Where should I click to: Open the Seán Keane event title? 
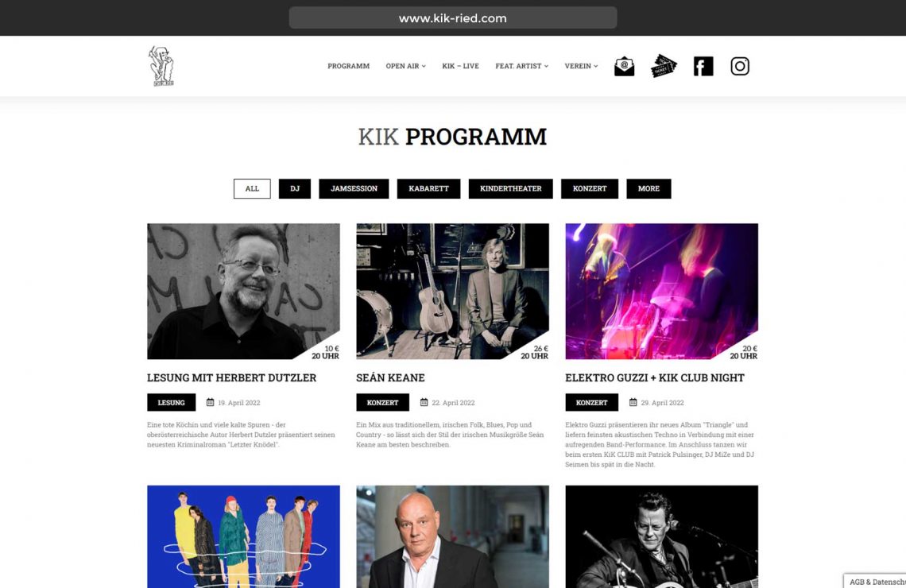[x=390, y=377]
